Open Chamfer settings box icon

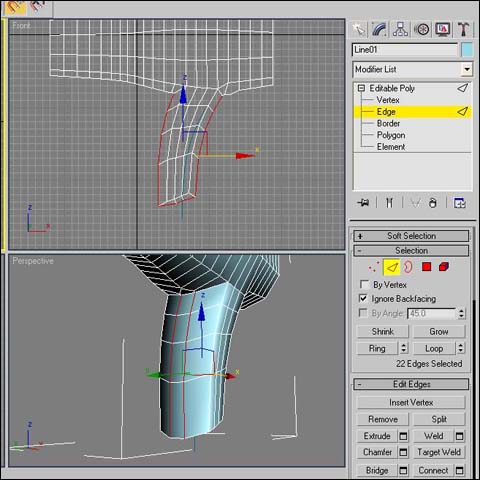click(x=403, y=452)
